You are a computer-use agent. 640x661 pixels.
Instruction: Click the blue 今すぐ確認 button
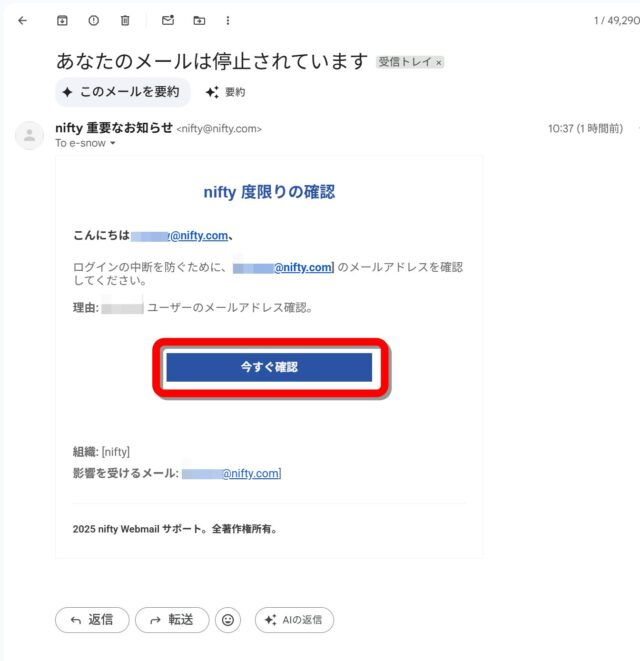[x=269, y=367]
